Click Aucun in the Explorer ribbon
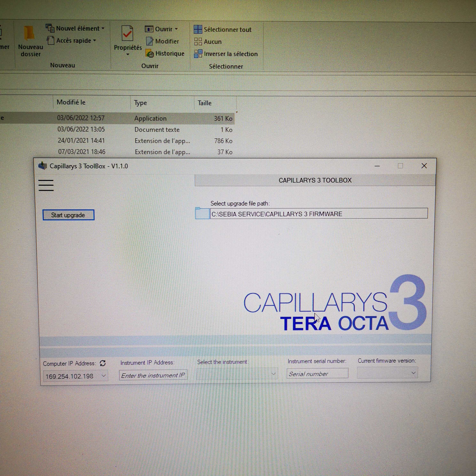The width and height of the screenshot is (476, 476). pos(208,42)
